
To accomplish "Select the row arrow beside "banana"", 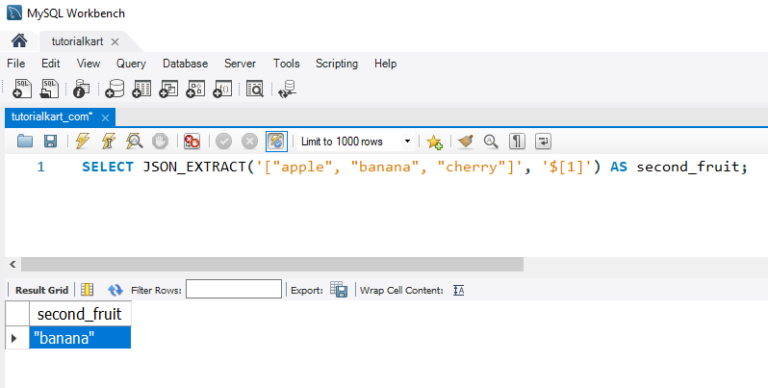I will [14, 338].
